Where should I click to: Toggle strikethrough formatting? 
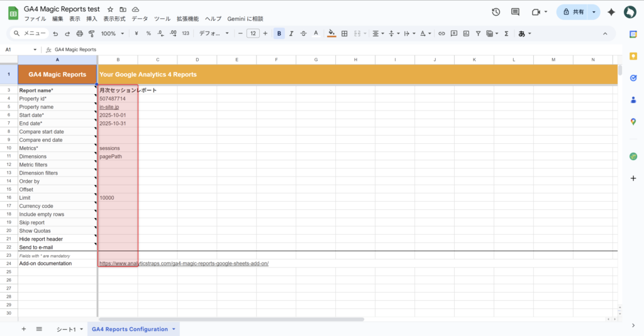tap(304, 33)
